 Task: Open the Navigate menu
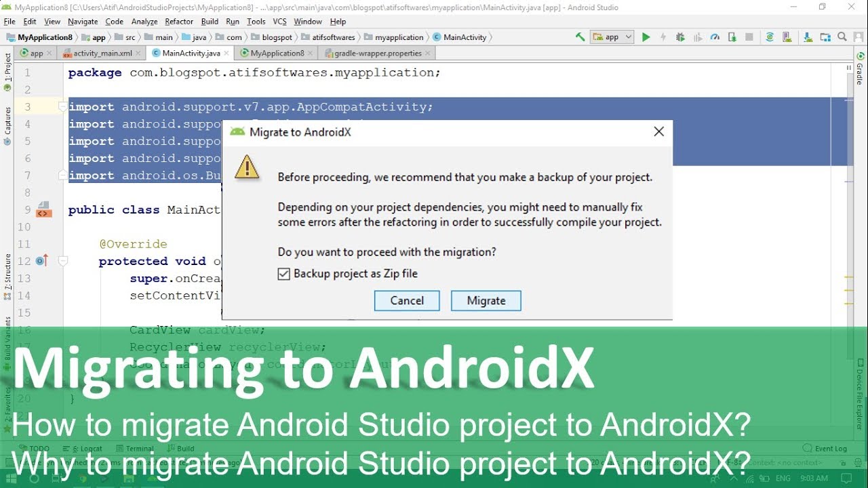click(x=83, y=21)
